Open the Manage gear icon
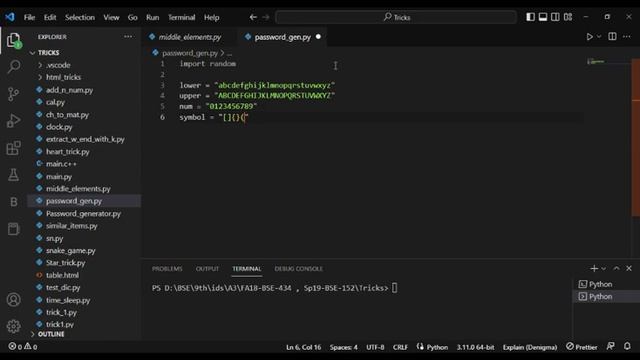This screenshot has width=640, height=360. pos(13,326)
